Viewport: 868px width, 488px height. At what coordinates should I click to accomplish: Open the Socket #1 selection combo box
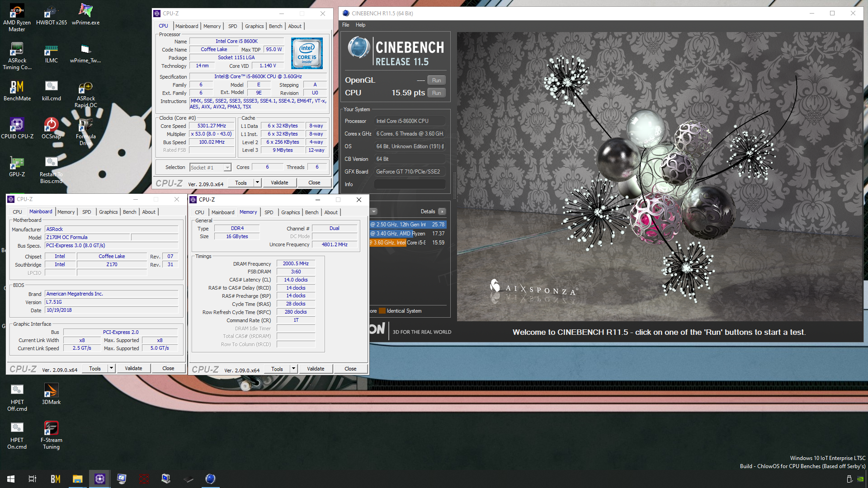click(x=211, y=168)
